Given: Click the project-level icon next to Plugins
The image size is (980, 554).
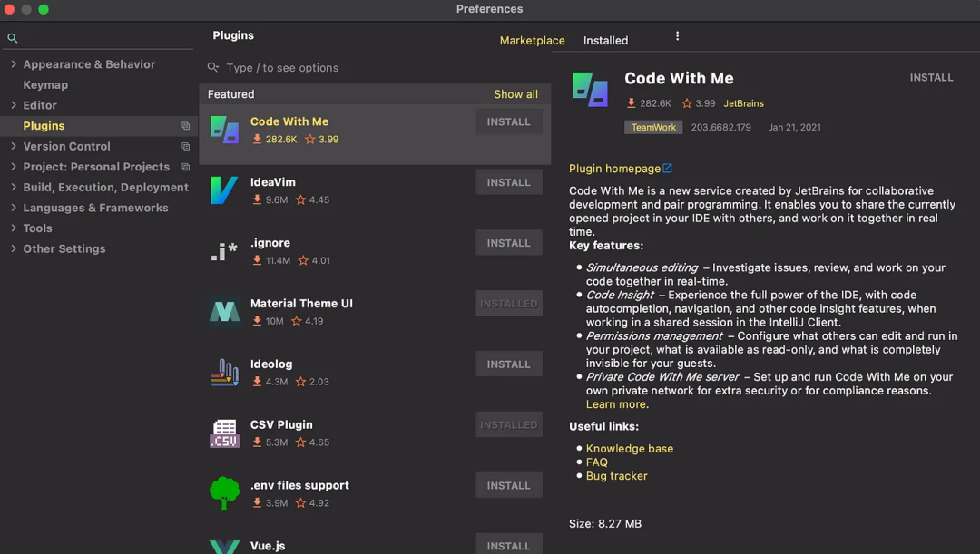Looking at the screenshot, I should (x=186, y=126).
